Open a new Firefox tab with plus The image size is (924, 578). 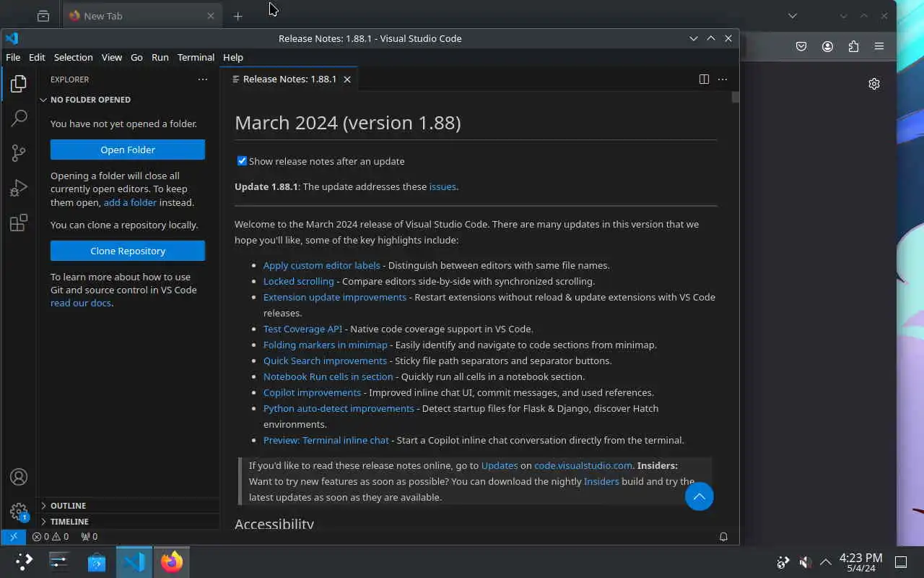pyautogui.click(x=237, y=16)
